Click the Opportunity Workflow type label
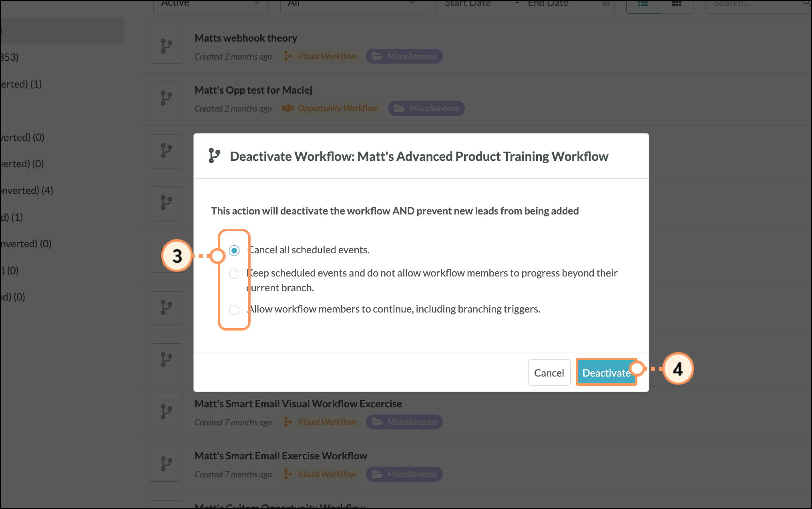The height and width of the screenshot is (509, 812). 337,108
